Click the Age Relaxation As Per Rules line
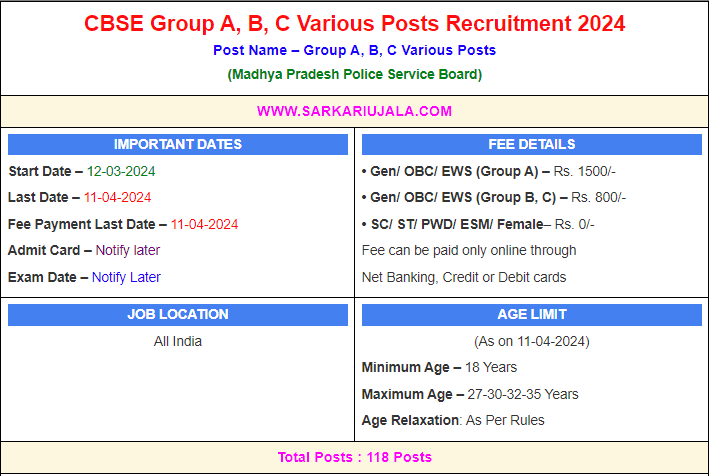Image resolution: width=709 pixels, height=476 pixels. click(453, 420)
